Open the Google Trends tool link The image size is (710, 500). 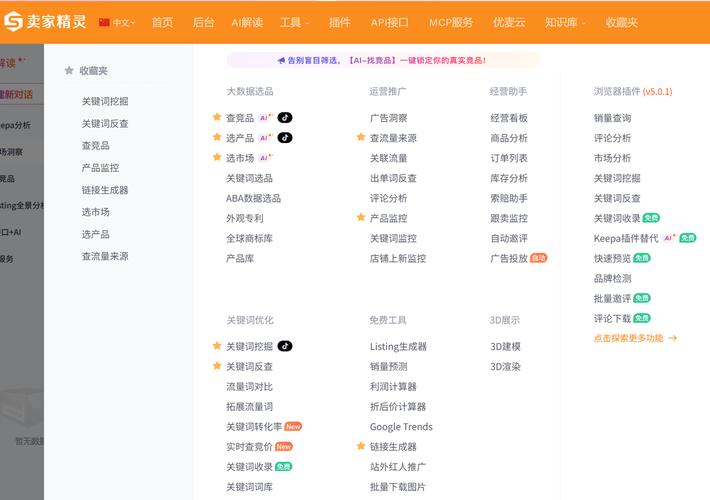point(401,426)
